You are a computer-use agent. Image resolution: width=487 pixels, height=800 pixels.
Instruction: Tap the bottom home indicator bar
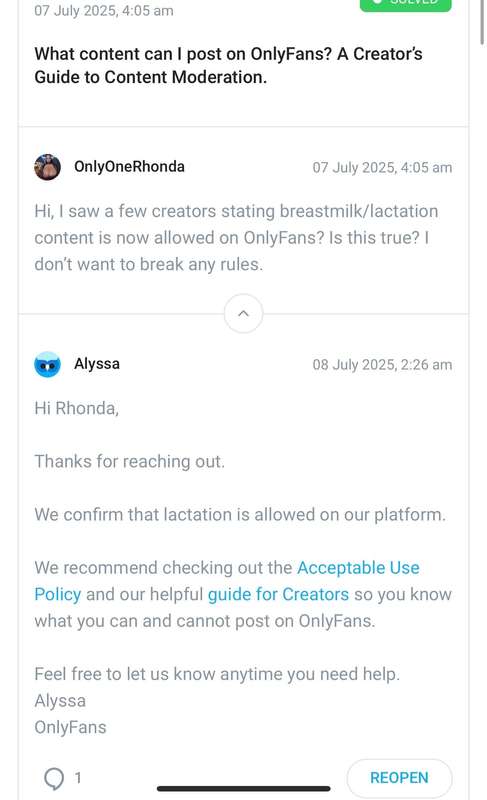[x=243, y=789]
